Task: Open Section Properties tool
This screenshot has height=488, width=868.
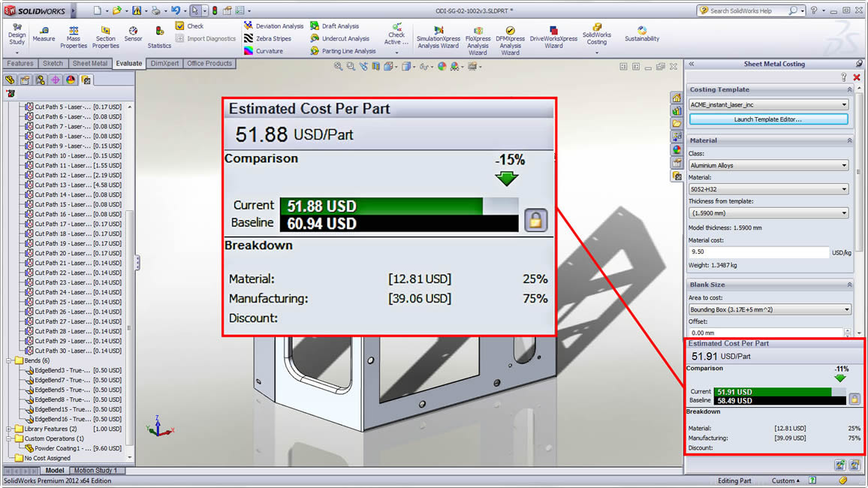Action: coord(105,34)
